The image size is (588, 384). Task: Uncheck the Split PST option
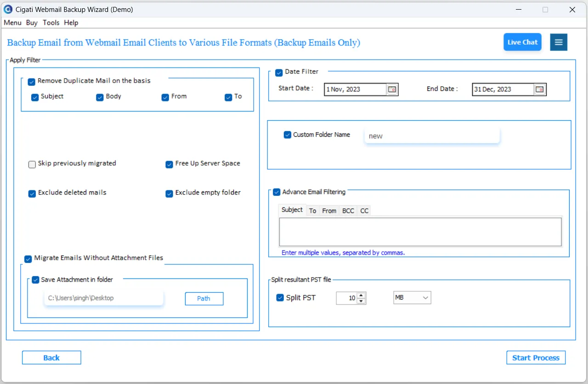click(280, 298)
